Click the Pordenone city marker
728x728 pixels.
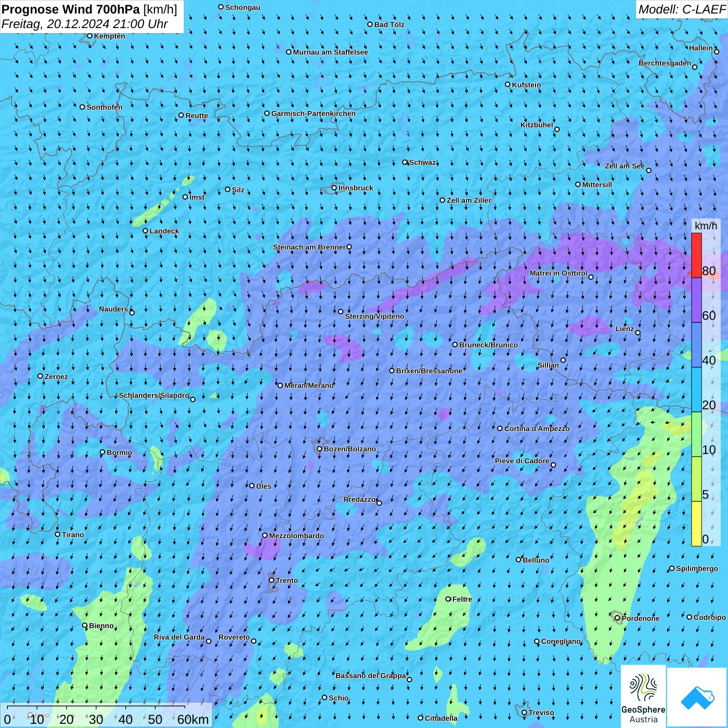click(618, 618)
